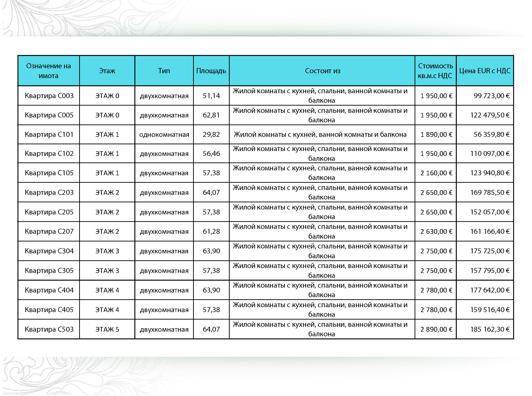Select the 'Квартира C404' cell
The image size is (532, 396).
[49, 290]
